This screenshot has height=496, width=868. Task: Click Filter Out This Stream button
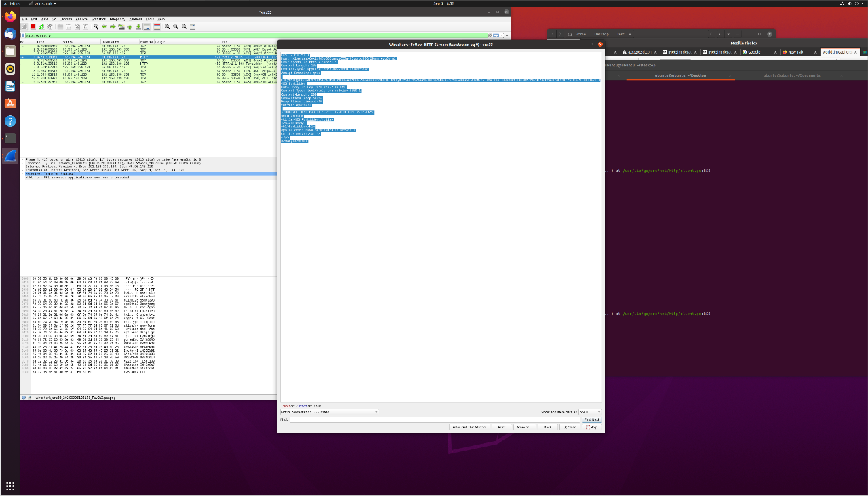click(x=469, y=427)
